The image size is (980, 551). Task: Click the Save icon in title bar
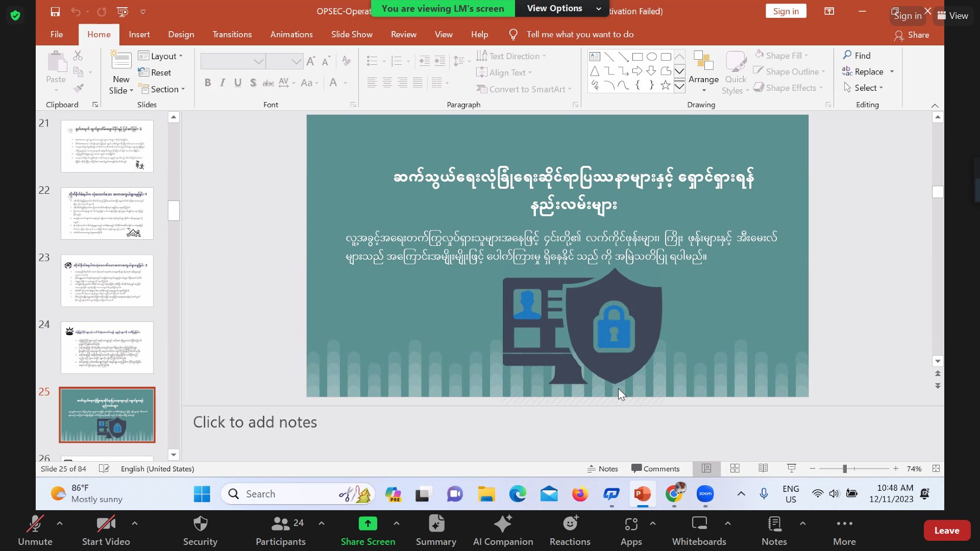(x=55, y=11)
